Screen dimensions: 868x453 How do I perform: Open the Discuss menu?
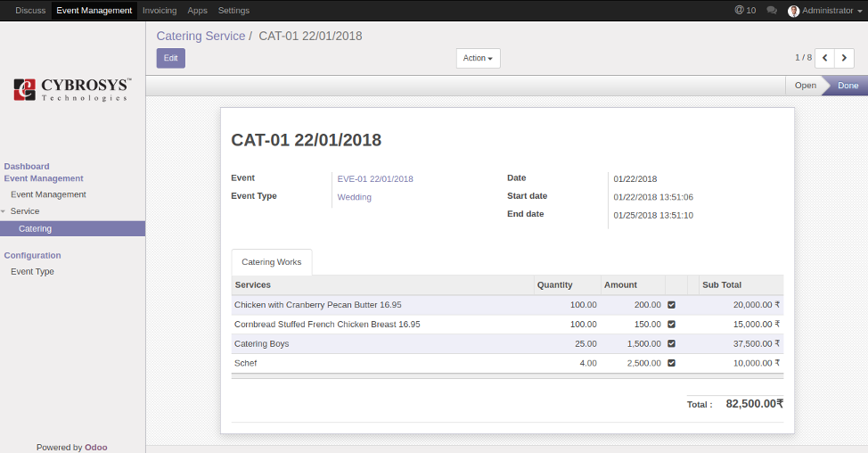[x=30, y=11]
